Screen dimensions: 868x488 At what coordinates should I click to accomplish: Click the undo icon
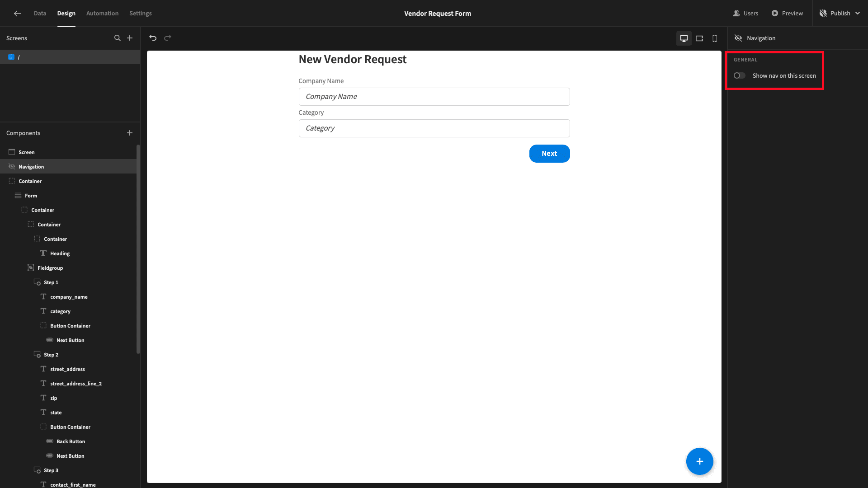pyautogui.click(x=153, y=38)
